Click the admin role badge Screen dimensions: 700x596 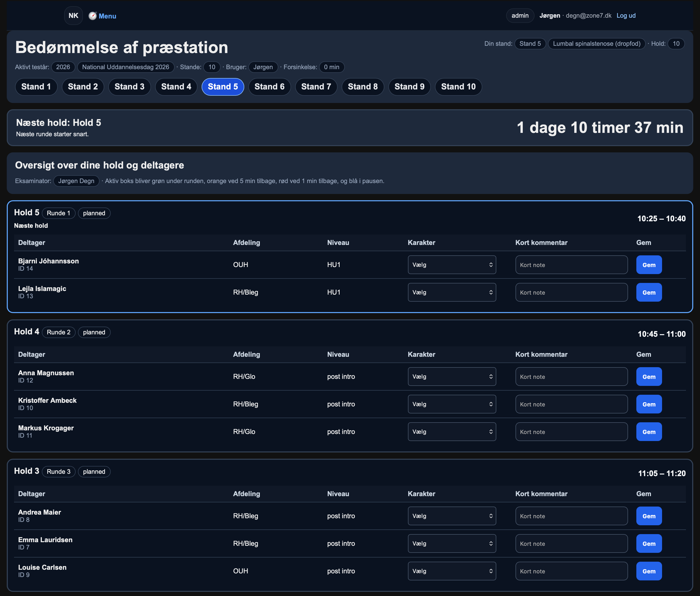point(520,16)
